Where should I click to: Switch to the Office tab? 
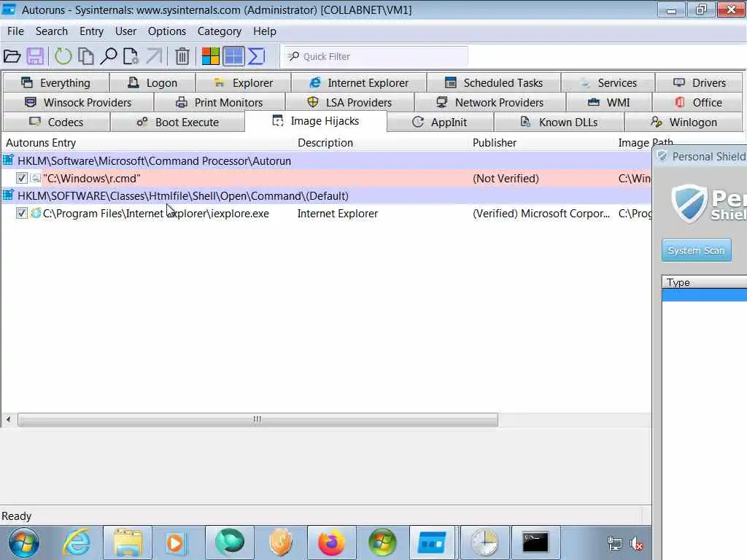[698, 102]
